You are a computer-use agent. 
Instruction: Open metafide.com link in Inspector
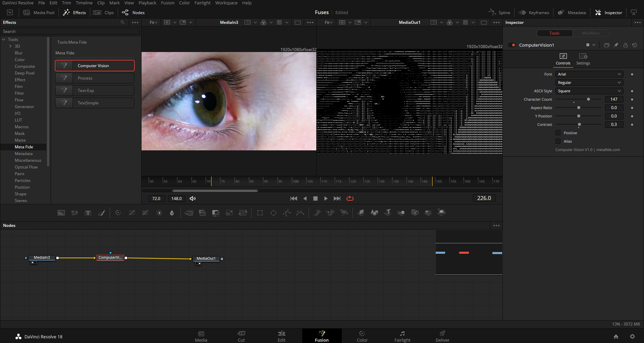608,150
